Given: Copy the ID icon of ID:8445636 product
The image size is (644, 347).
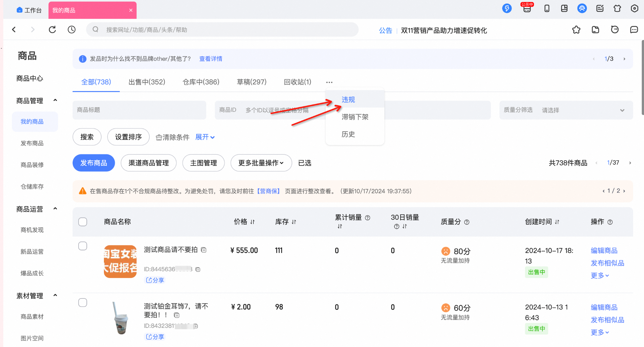Looking at the screenshot, I should (198, 269).
